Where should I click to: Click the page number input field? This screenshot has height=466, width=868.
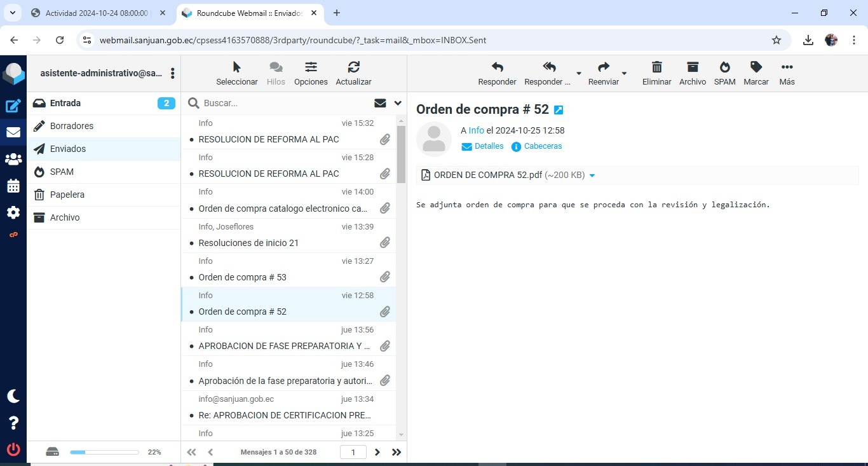click(x=353, y=452)
